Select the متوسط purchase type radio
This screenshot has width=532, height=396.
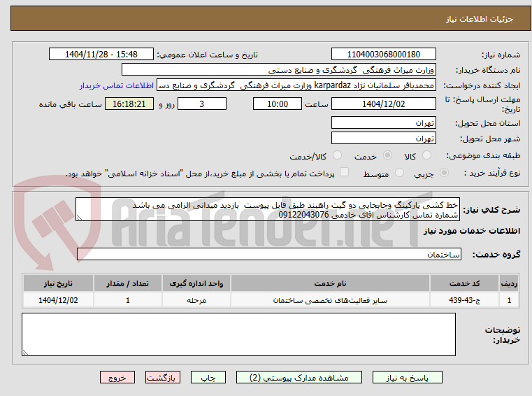coord(400,173)
